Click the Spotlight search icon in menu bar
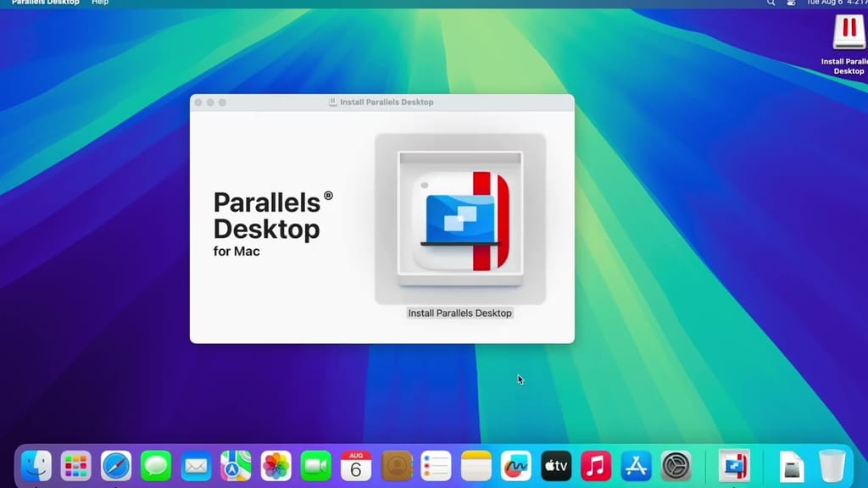Viewport: 868px width, 488px height. click(x=770, y=3)
